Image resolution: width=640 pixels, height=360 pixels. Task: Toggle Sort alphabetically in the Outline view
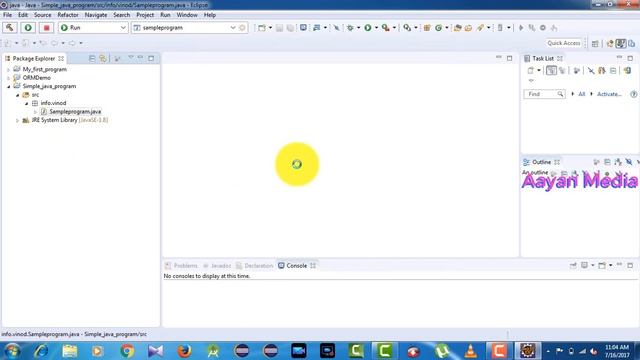click(x=618, y=162)
